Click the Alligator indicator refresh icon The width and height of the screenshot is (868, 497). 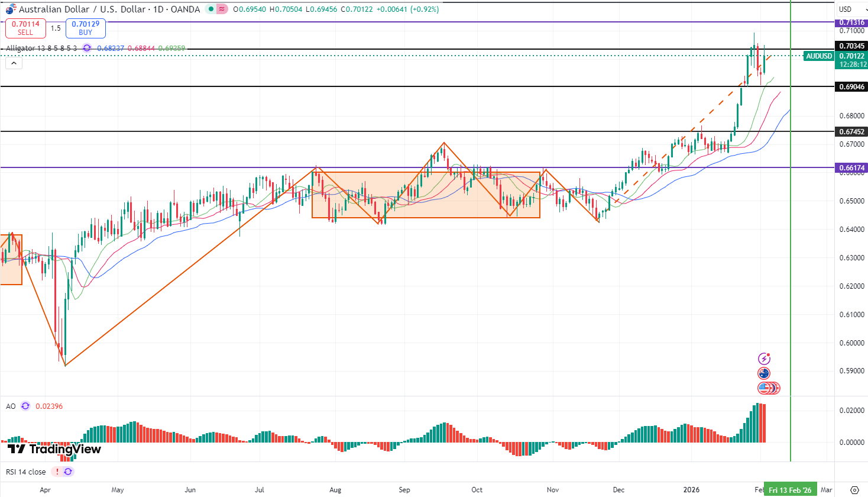[x=87, y=48]
